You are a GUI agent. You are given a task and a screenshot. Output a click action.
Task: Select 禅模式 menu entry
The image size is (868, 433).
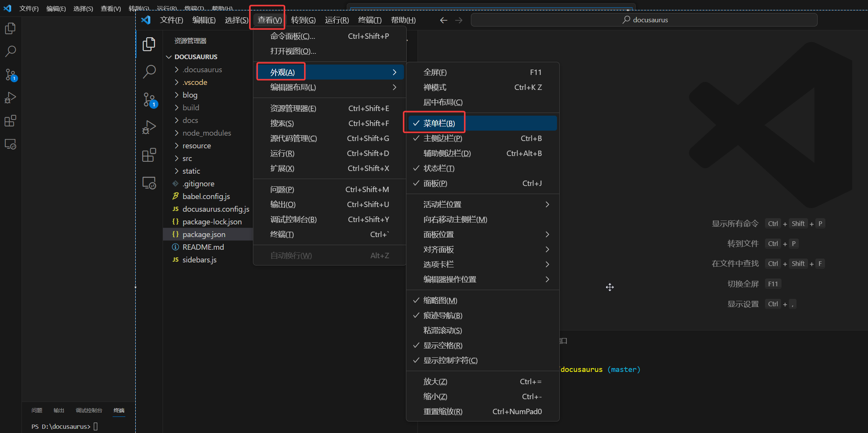(x=482, y=87)
